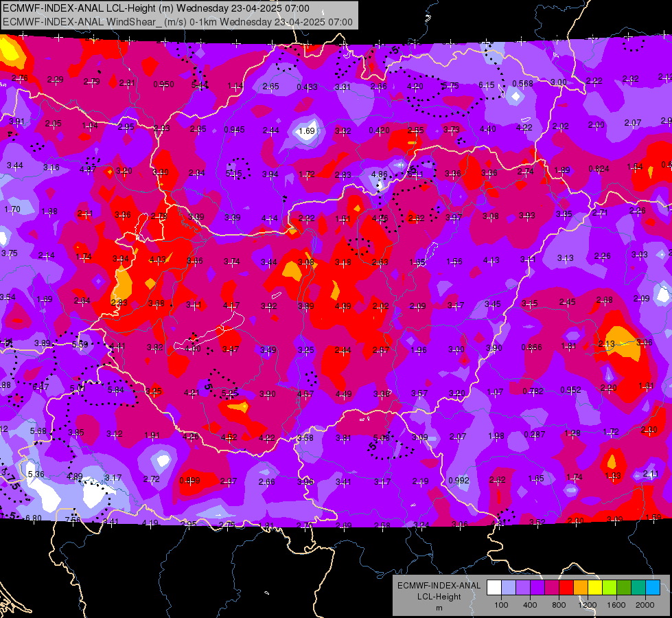The image size is (672, 618).
Task: Click the magenta legend swatch before 800
Action: pyautogui.click(x=552, y=588)
